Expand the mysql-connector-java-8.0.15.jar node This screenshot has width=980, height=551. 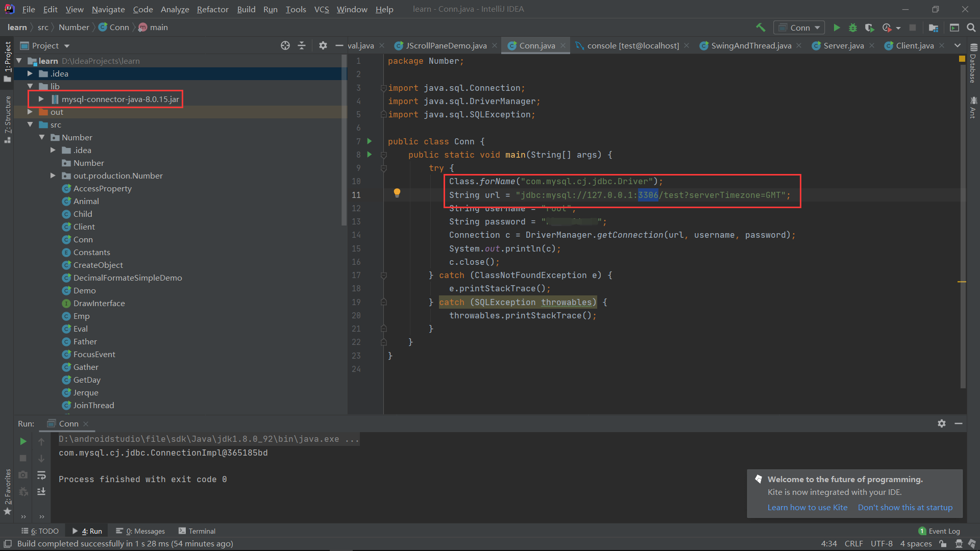[x=41, y=99]
